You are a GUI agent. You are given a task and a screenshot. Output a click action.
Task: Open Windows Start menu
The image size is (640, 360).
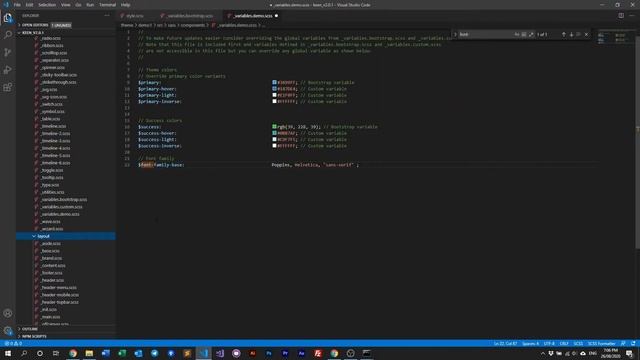8,353
